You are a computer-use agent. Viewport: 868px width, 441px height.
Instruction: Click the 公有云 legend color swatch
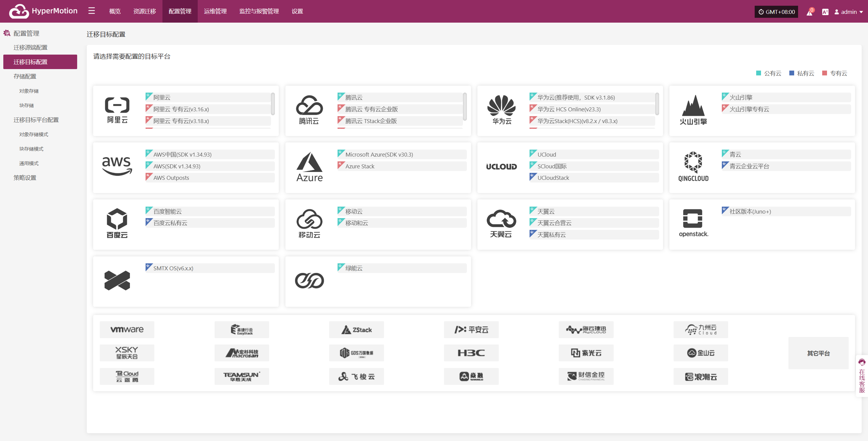(x=759, y=73)
